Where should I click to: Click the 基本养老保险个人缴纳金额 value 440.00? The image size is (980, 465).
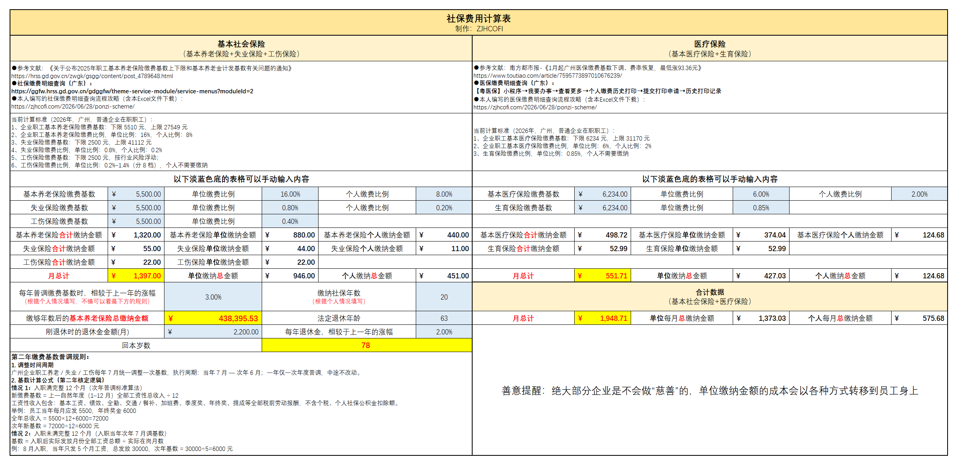(x=444, y=235)
